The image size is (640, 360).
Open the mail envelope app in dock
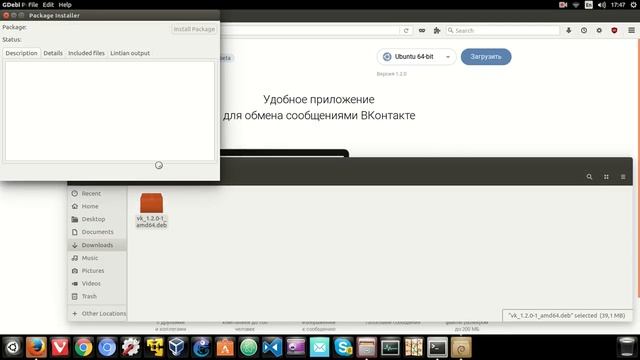coord(319,347)
